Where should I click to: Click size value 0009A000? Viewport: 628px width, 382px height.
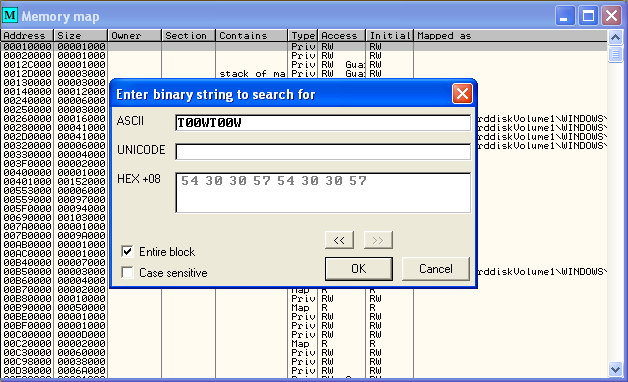tap(81, 235)
